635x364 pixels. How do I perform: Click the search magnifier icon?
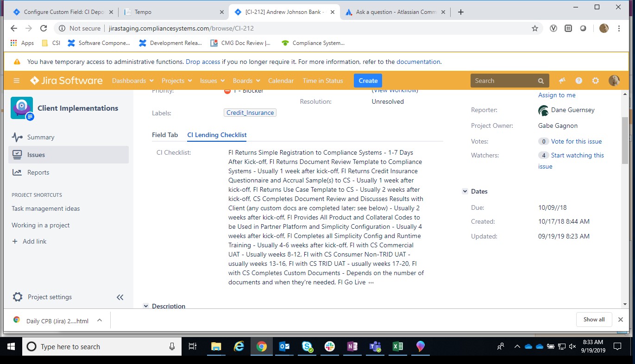(x=541, y=81)
